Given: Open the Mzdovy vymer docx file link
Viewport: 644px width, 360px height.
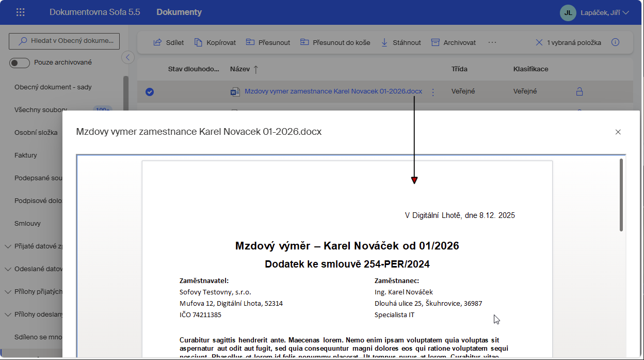Looking at the screenshot, I should [x=333, y=91].
